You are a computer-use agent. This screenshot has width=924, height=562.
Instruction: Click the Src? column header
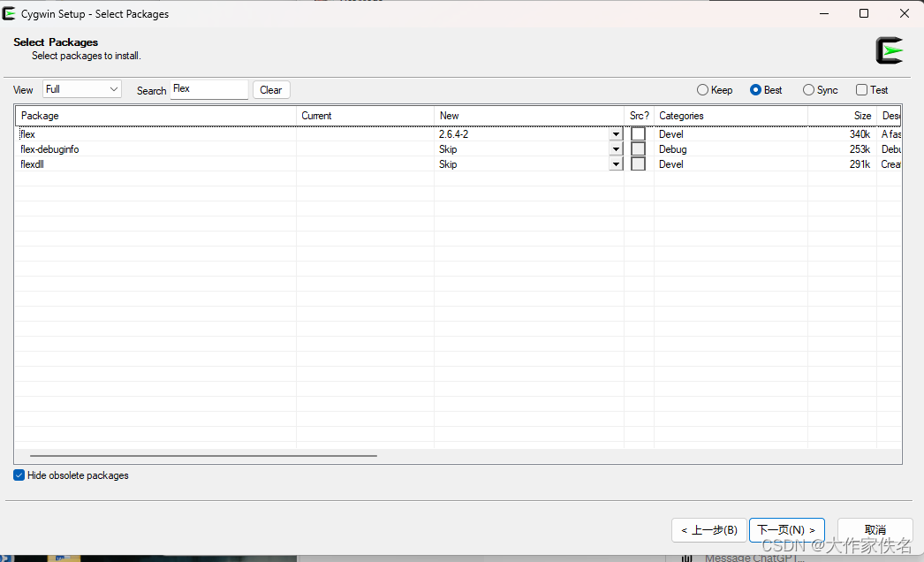tap(640, 116)
